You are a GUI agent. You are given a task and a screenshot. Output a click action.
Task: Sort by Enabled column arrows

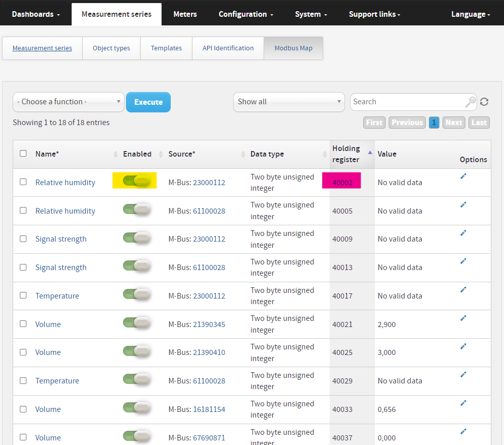(x=161, y=154)
